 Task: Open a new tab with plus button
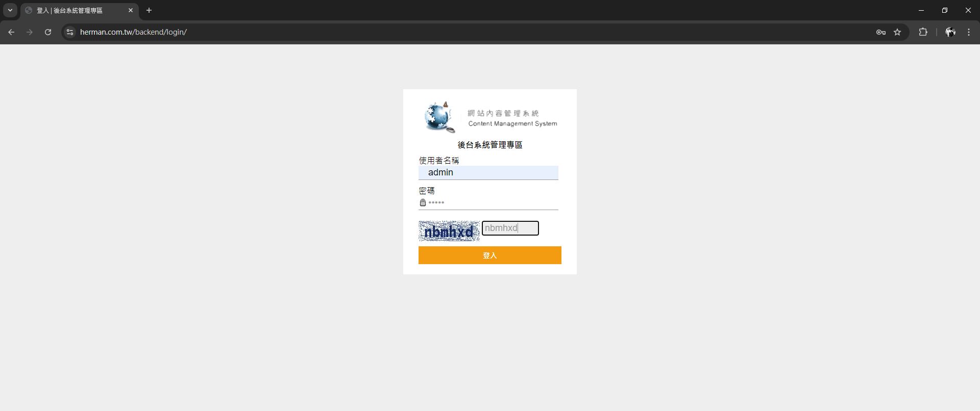149,10
